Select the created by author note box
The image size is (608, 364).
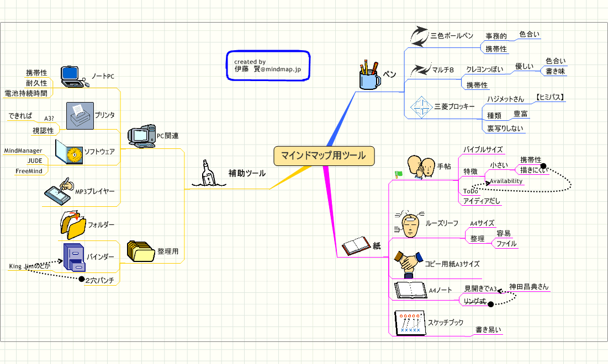(268, 66)
